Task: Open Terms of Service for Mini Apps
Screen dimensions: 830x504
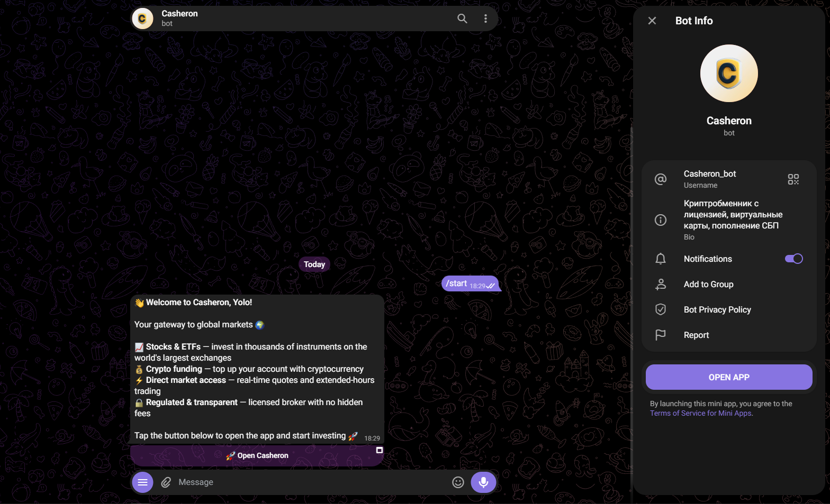Action: pos(701,413)
